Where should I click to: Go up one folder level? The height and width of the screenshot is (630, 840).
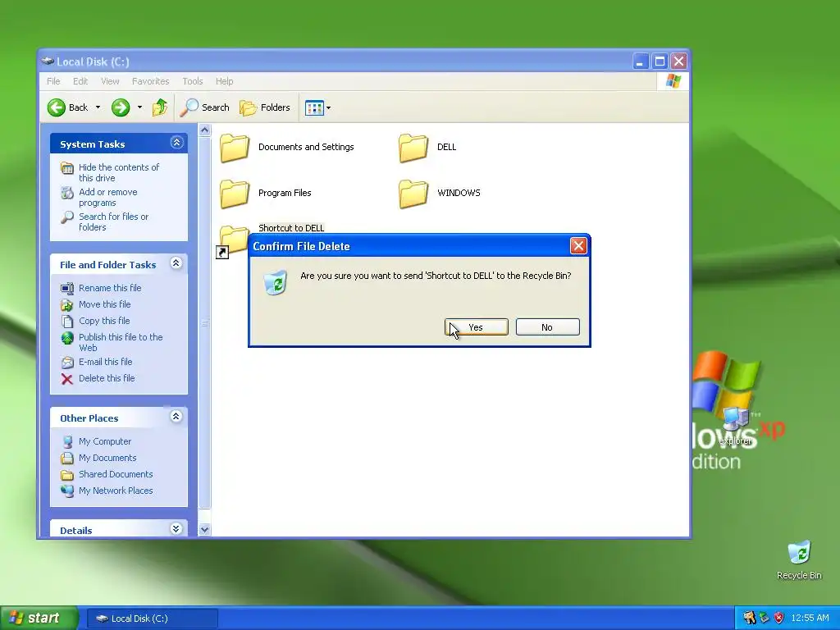[159, 107]
